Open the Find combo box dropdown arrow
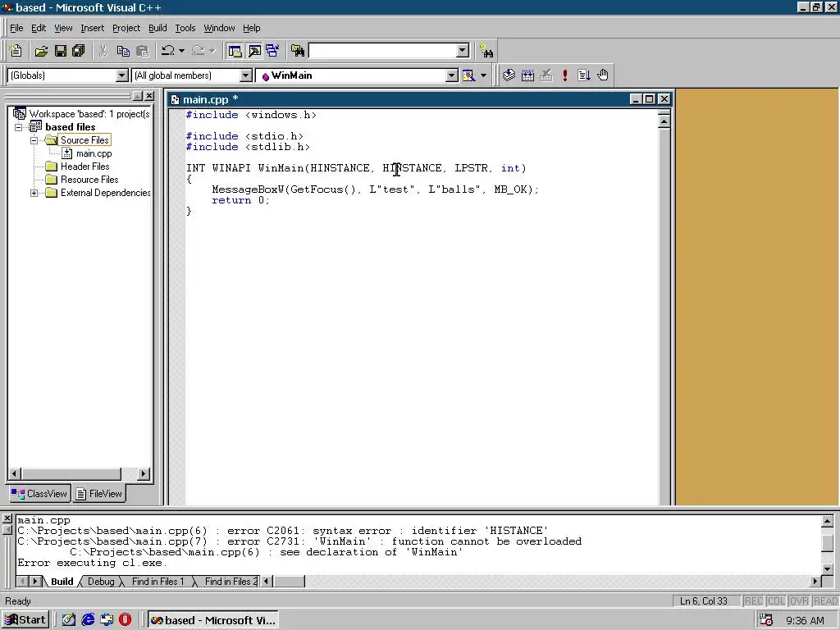 pos(463,51)
